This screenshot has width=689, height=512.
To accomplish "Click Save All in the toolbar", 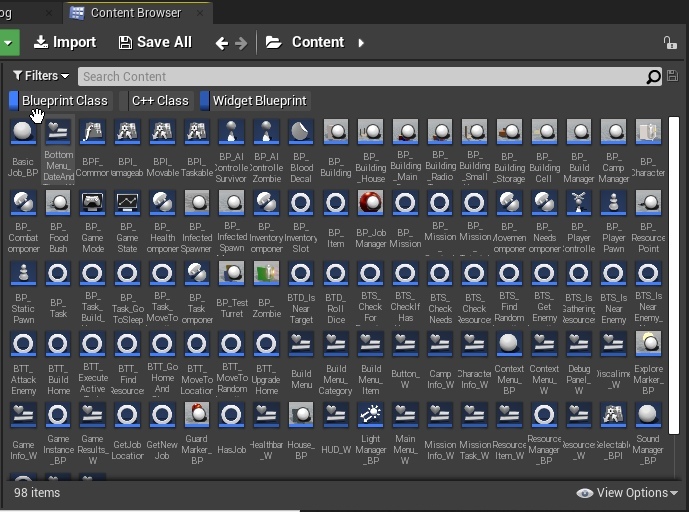I will (x=154, y=42).
